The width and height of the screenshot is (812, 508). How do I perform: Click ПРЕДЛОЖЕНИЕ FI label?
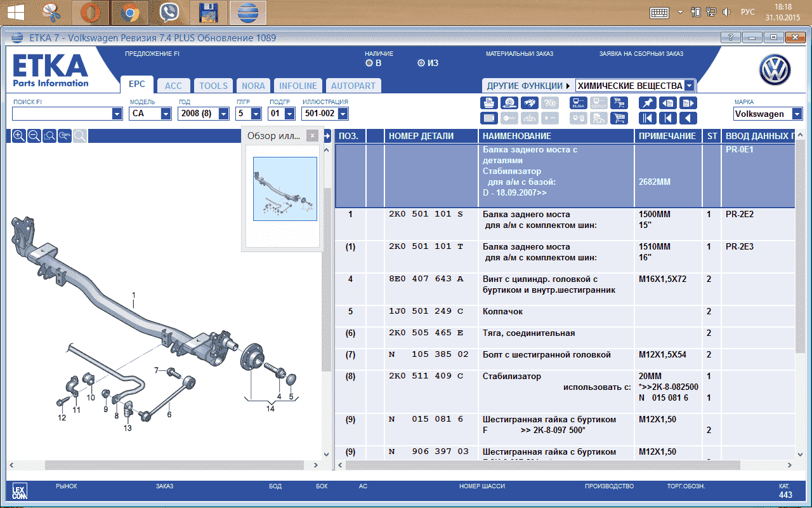tap(152, 54)
